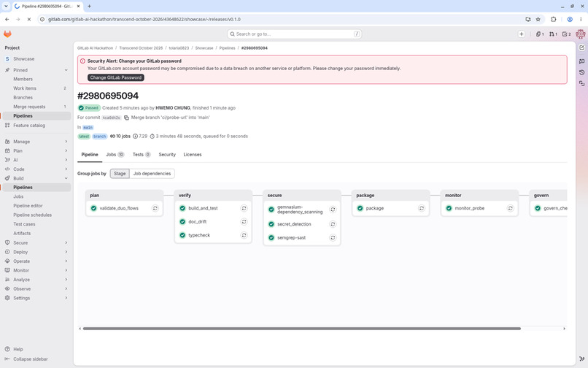Group jobs by Job dependencies
This screenshot has height=368, width=588.
[x=152, y=174]
